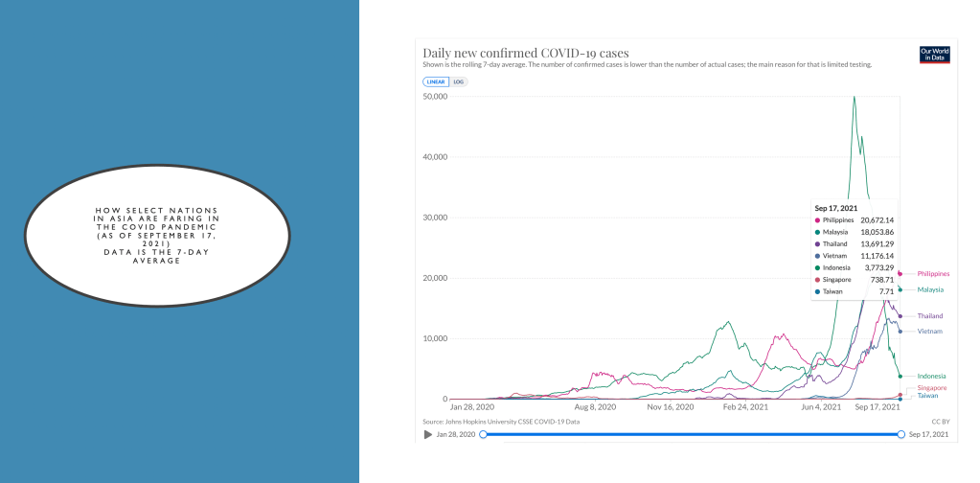Highlight the Vietnam series label
This screenshot has height=483, width=980.
point(930,331)
